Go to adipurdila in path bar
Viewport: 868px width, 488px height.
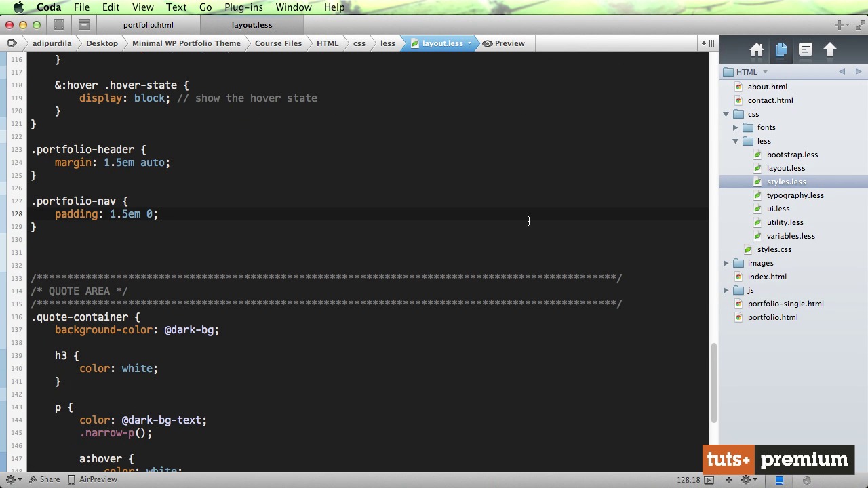[x=52, y=43]
